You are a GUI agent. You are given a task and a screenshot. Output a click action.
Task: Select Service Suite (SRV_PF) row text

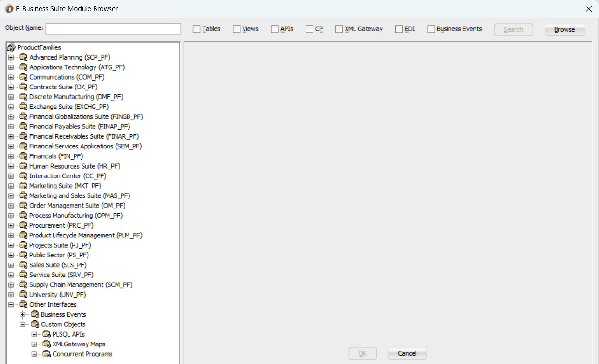61,275
